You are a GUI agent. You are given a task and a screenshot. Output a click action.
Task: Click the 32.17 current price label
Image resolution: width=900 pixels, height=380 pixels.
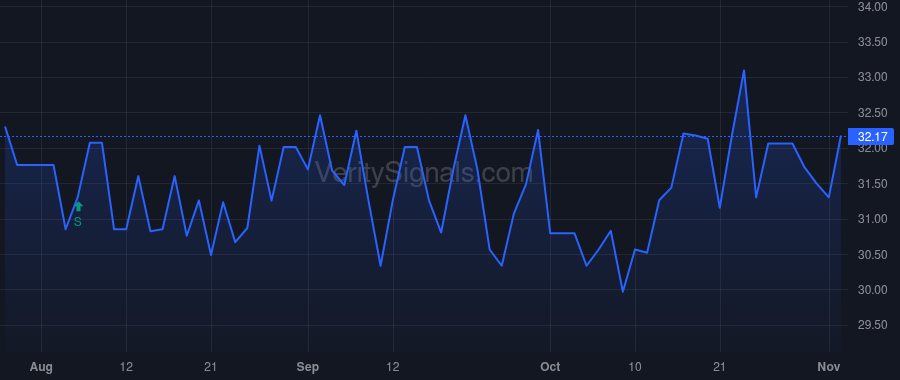pyautogui.click(x=871, y=137)
